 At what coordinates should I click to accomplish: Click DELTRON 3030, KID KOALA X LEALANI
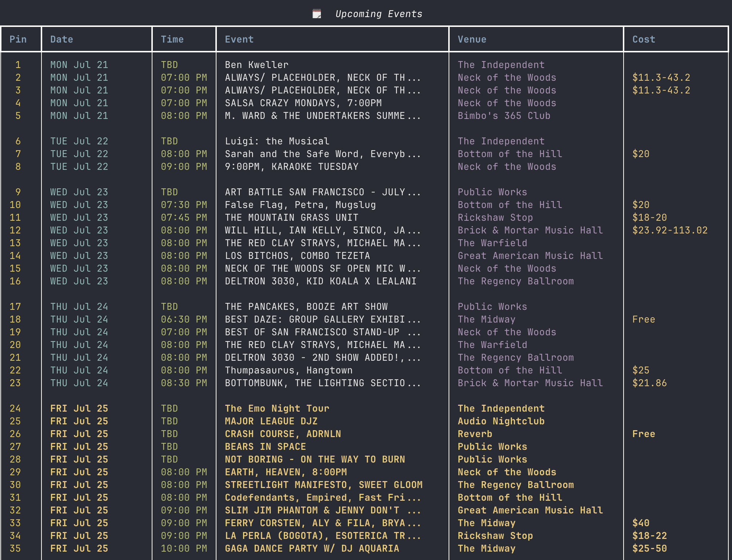(x=321, y=281)
